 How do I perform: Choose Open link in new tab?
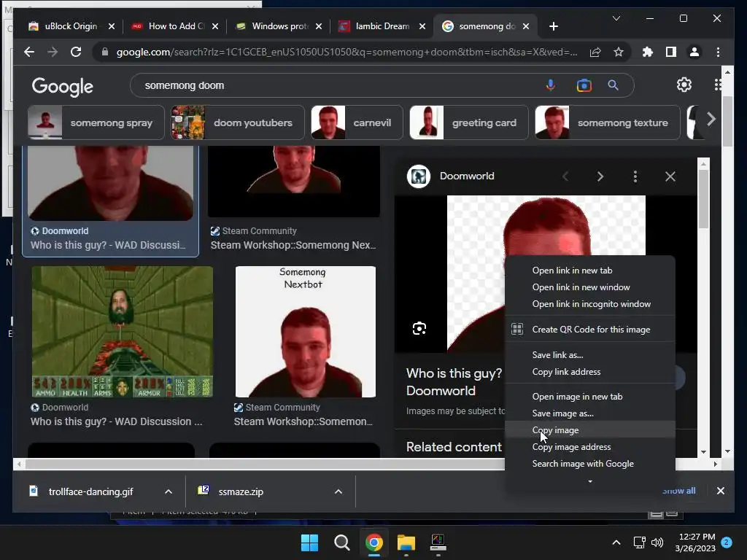(x=590, y=270)
